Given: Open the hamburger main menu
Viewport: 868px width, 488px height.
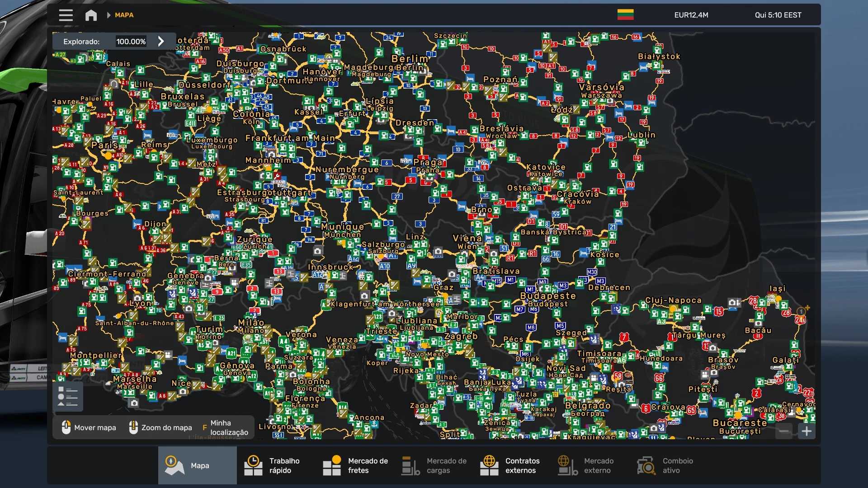Looking at the screenshot, I should point(66,15).
